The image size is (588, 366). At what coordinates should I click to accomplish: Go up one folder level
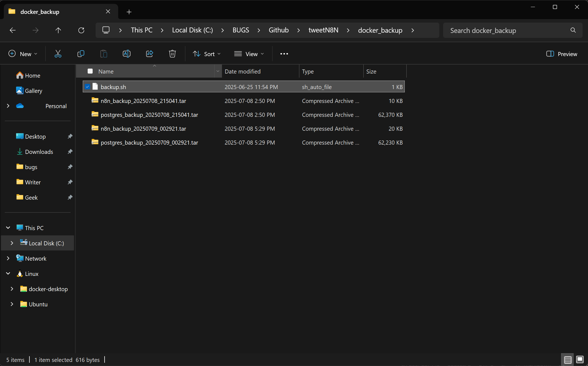[x=58, y=30]
